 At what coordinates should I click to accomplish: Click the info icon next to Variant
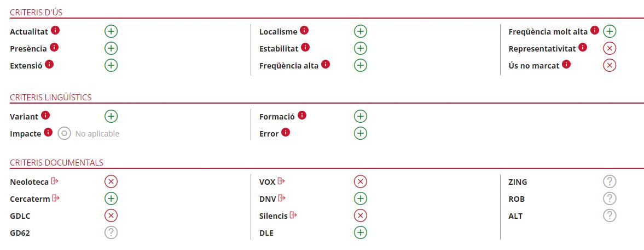tap(45, 116)
